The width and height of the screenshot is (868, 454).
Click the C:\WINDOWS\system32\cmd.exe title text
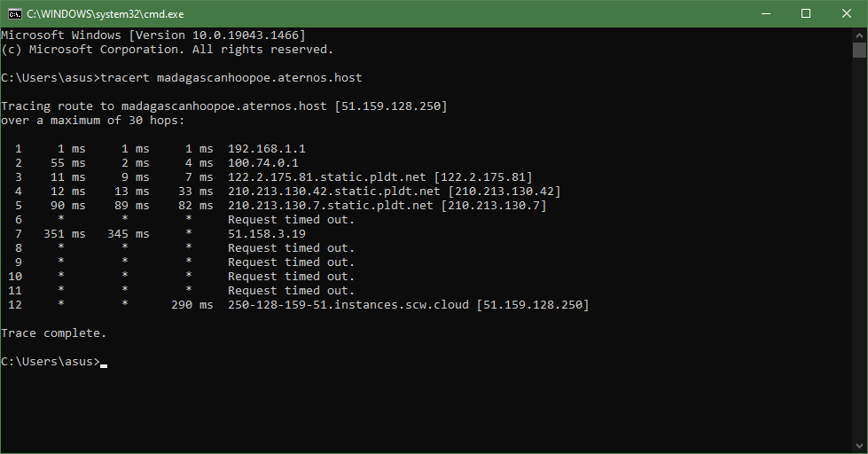tap(106, 14)
